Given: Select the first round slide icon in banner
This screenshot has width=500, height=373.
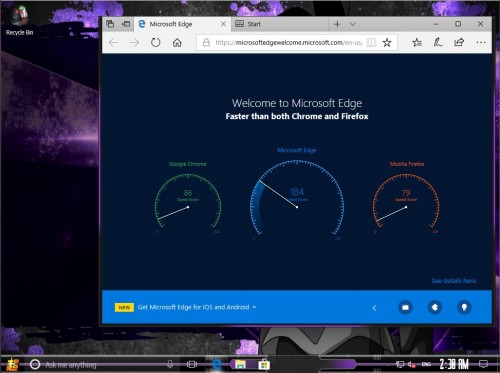Looking at the screenshot, I should 405,307.
